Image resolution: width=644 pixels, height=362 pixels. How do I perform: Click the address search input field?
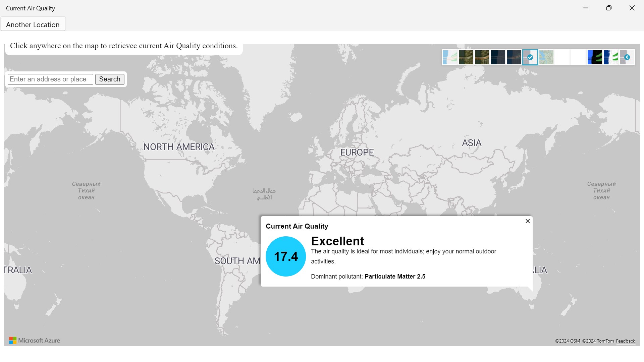pos(50,79)
